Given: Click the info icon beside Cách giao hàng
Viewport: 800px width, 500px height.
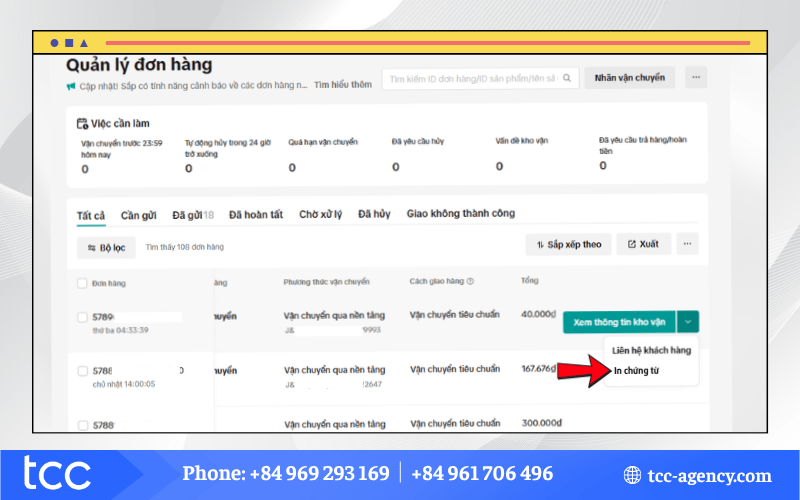Looking at the screenshot, I should (x=470, y=282).
